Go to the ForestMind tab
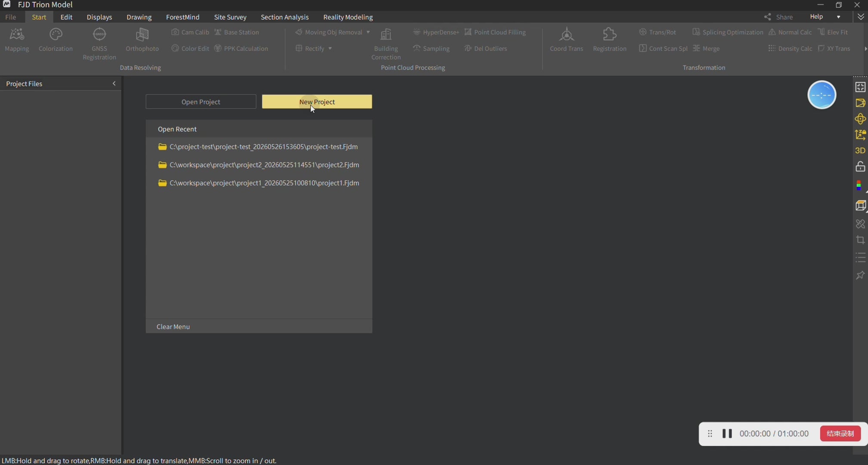 click(183, 17)
